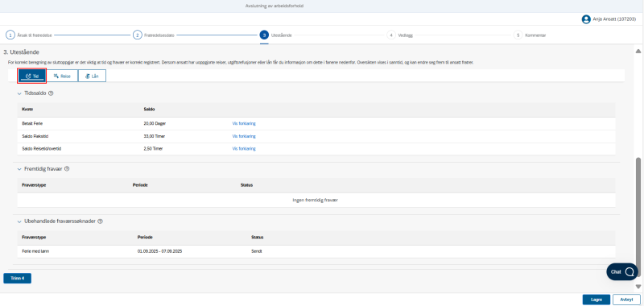644x306 pixels.
Task: Open Vis forklaring for Betalt Ferie
Action: 244,124
